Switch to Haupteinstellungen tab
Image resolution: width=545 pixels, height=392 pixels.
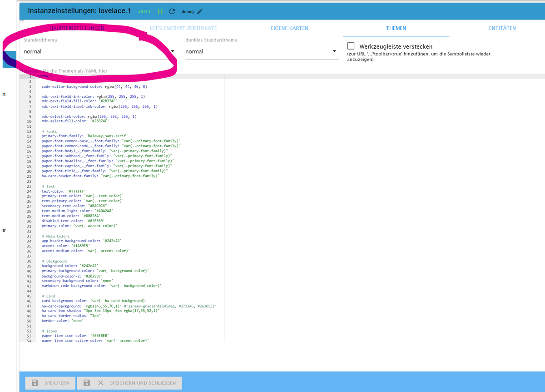click(77, 28)
